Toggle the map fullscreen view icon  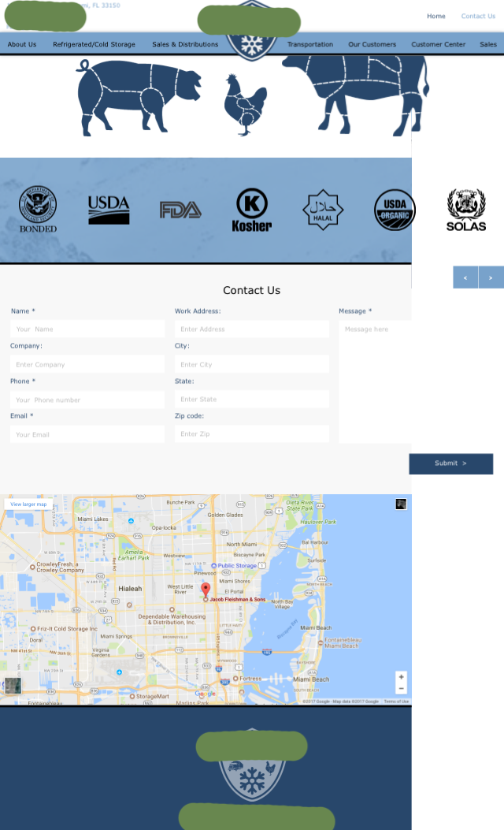401,504
